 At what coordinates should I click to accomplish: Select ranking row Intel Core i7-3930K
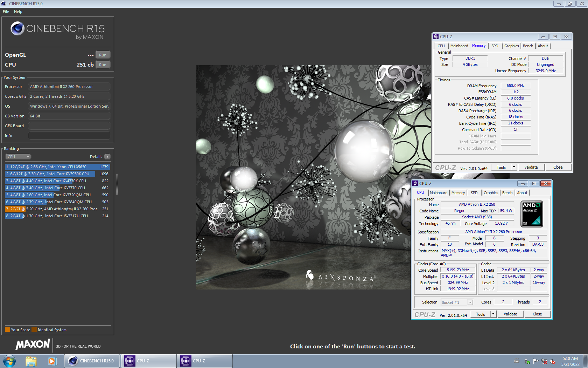tap(57, 174)
